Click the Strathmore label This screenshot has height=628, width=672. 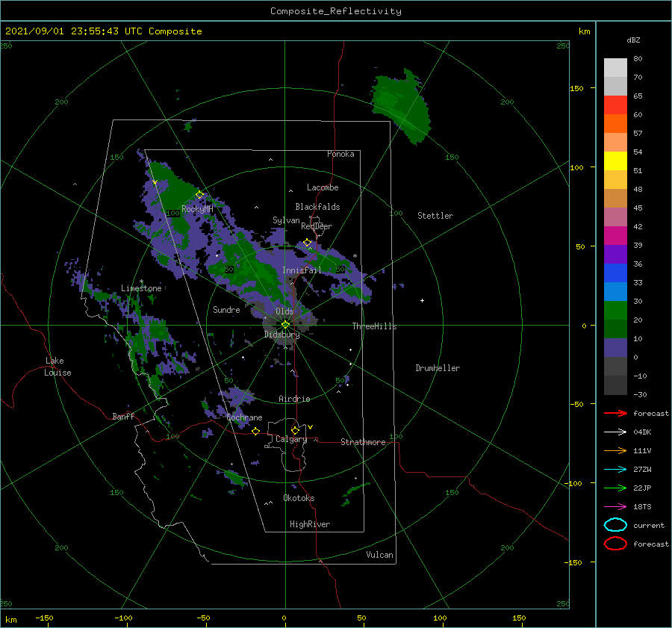[363, 442]
